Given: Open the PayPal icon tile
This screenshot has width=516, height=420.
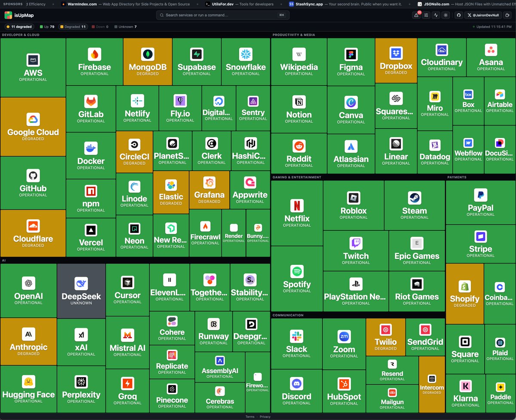Looking at the screenshot, I should coord(480,195).
